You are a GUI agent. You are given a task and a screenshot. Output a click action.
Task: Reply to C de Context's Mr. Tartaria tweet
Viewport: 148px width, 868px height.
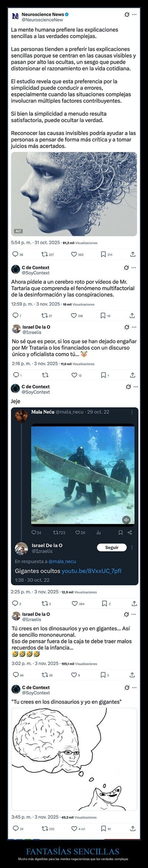pos(15,315)
